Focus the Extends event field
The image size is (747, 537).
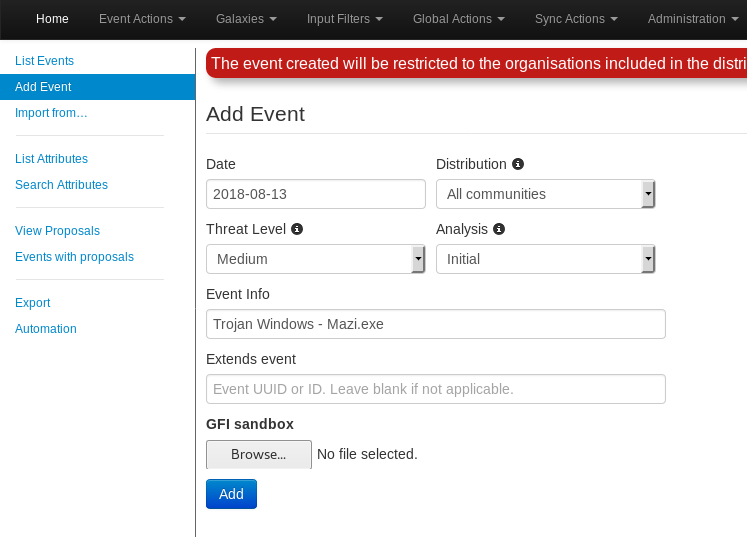tap(435, 389)
